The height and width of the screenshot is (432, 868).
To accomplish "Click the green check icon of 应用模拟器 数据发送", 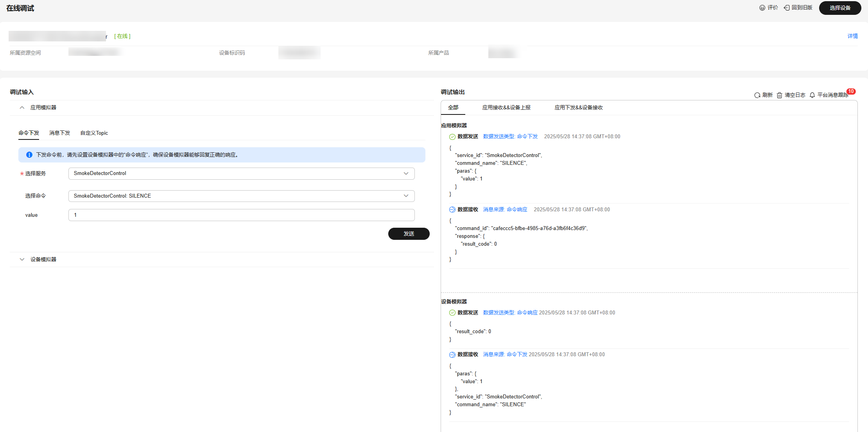I will 452,137.
